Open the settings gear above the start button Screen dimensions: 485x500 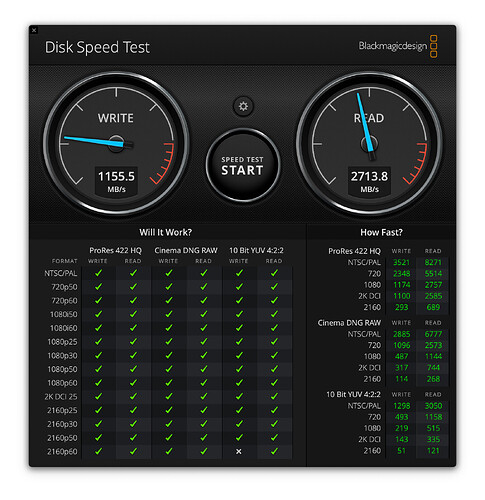243,106
